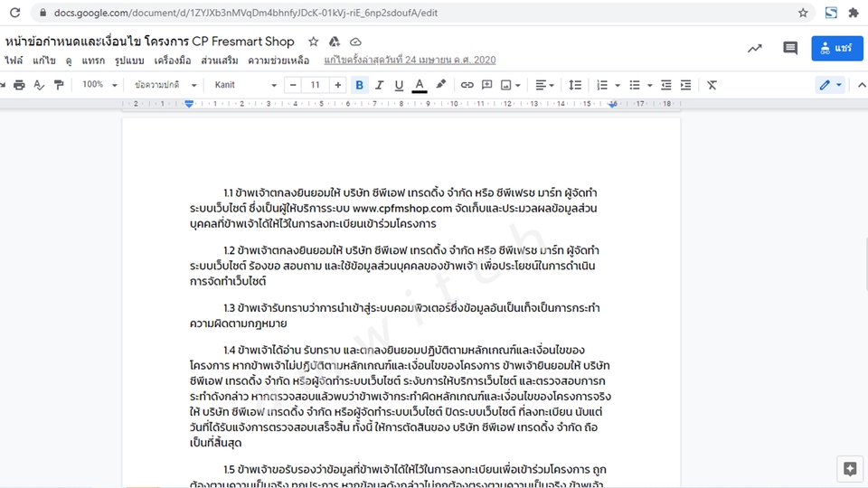Expand the bulleted list options arrow
This screenshot has width=868, height=488.
click(649, 86)
